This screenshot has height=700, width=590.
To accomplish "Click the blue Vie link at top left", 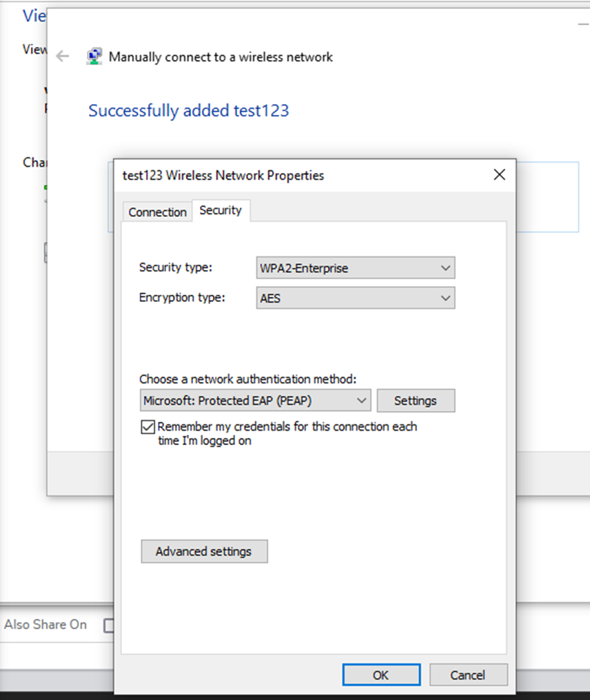I will point(33,15).
